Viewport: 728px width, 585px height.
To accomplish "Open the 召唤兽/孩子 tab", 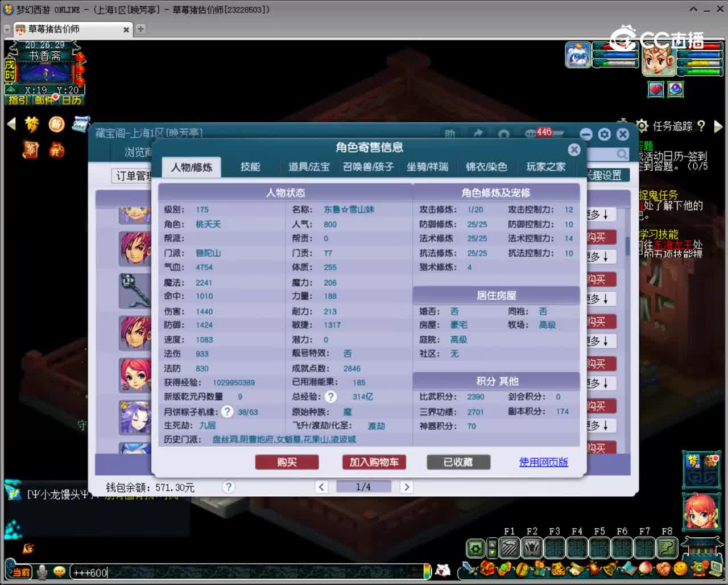I will click(x=368, y=167).
